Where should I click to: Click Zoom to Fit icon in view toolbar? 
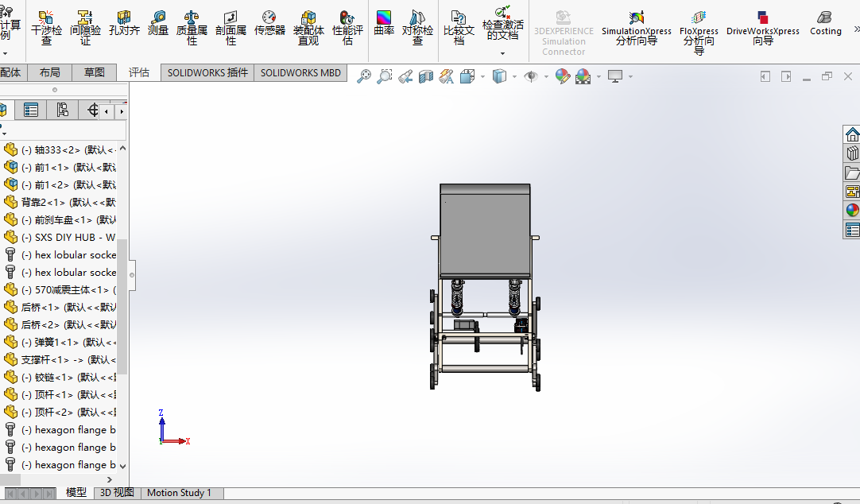[x=364, y=76]
